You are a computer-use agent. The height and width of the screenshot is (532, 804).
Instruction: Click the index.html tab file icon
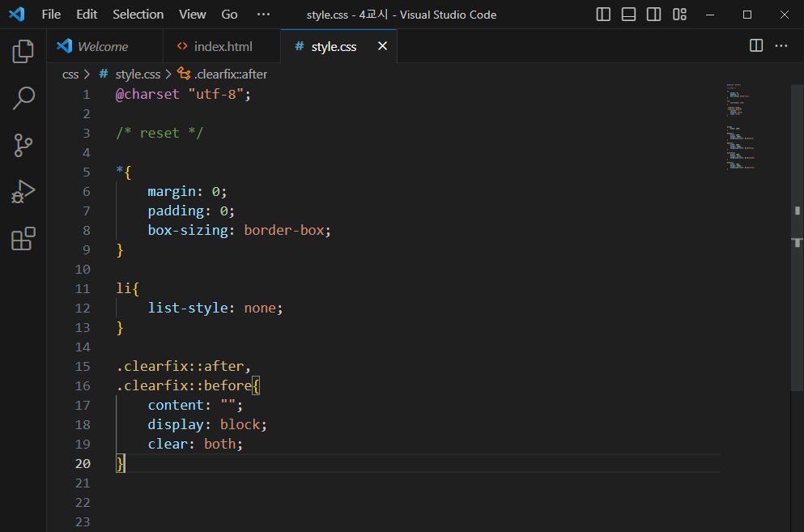click(182, 46)
